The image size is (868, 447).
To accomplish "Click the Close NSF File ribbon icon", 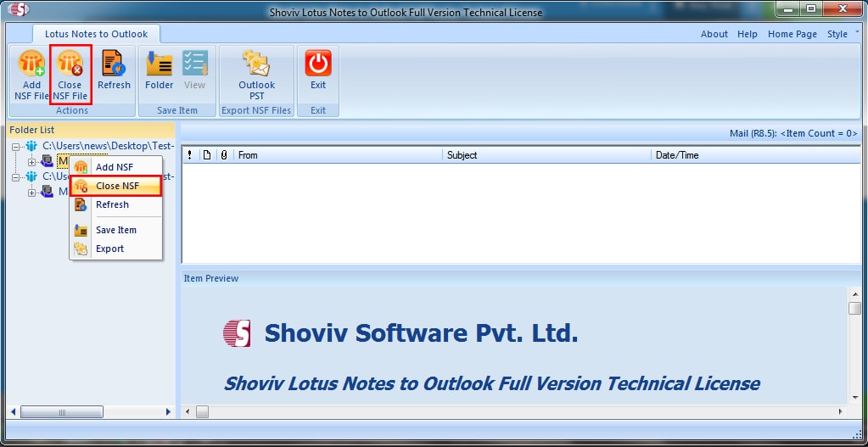I will 70,75.
